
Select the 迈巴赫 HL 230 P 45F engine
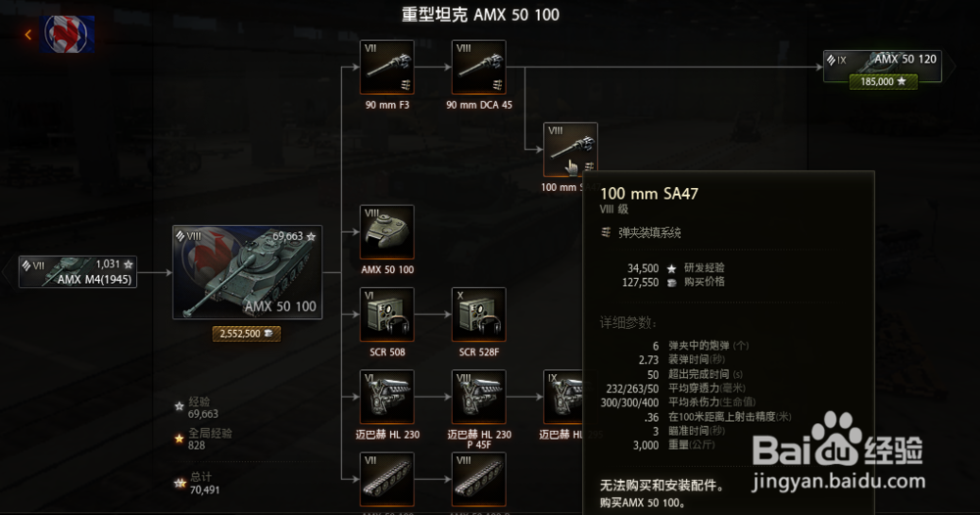pyautogui.click(x=479, y=397)
